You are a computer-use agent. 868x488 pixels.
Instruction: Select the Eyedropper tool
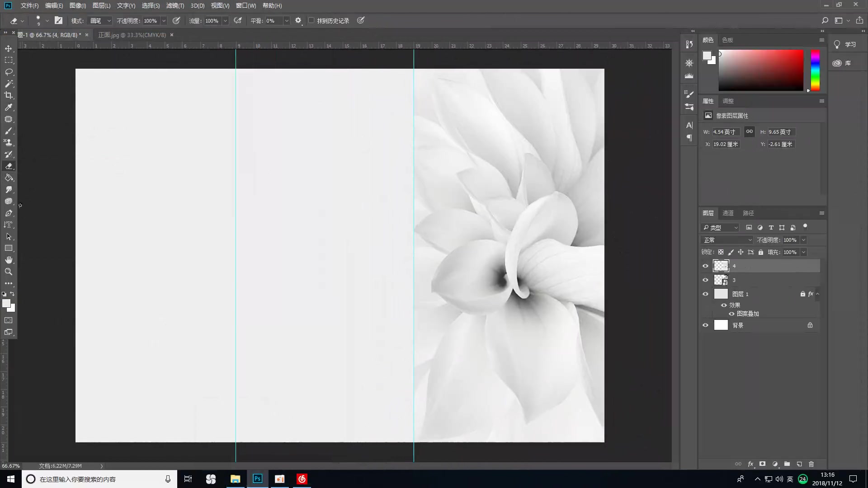[9, 108]
